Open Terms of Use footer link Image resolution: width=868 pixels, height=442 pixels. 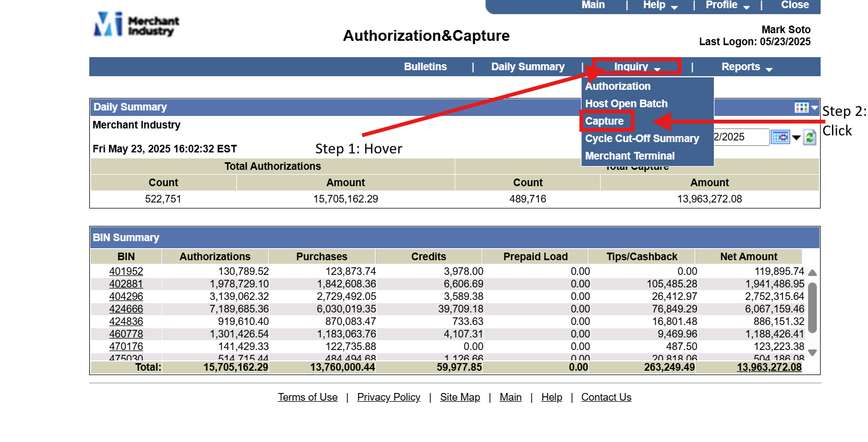click(x=308, y=397)
